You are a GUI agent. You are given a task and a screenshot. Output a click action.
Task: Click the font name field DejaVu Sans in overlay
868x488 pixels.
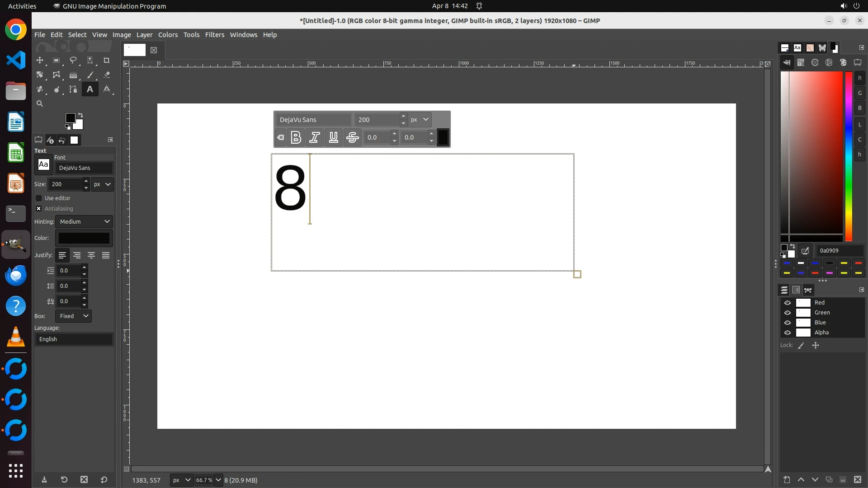[x=313, y=120]
